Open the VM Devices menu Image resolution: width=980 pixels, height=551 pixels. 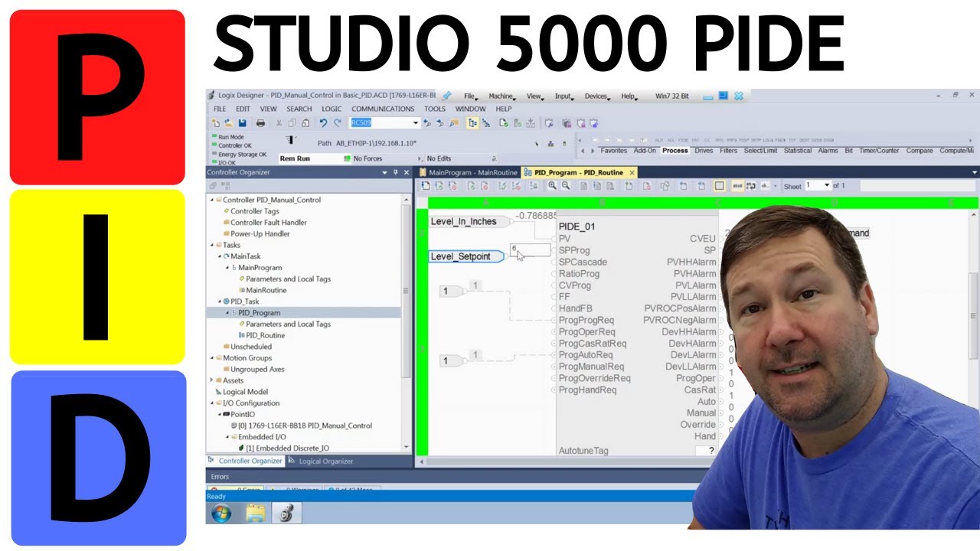pyautogui.click(x=596, y=96)
